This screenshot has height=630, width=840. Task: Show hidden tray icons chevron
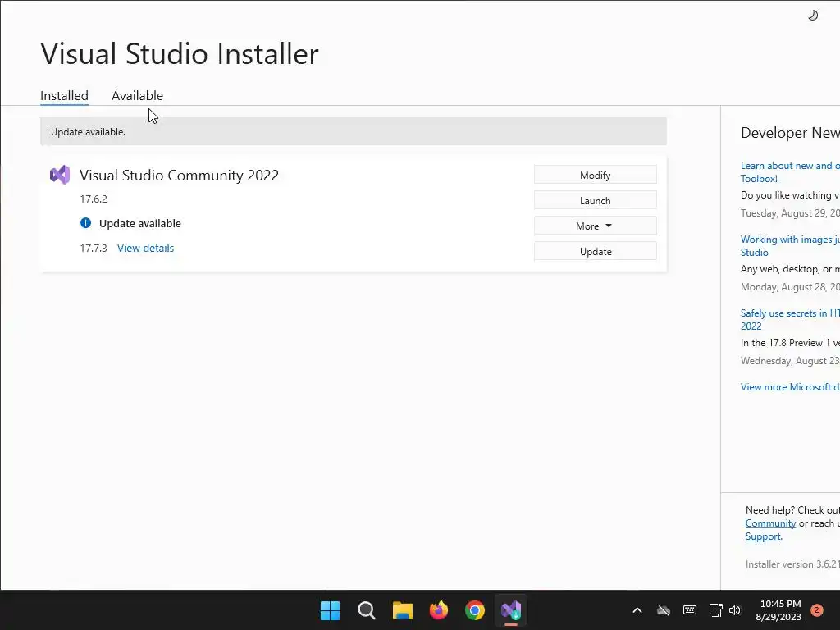(637, 610)
